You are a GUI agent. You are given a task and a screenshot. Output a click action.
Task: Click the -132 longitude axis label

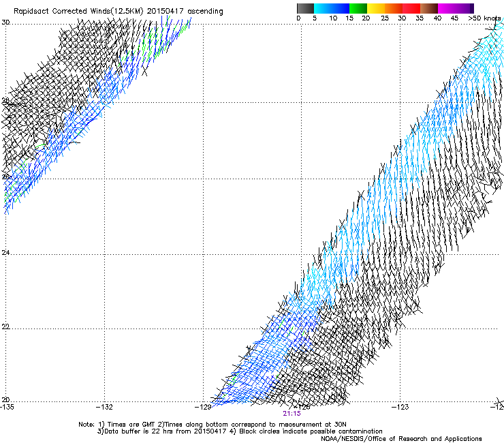click(x=104, y=407)
